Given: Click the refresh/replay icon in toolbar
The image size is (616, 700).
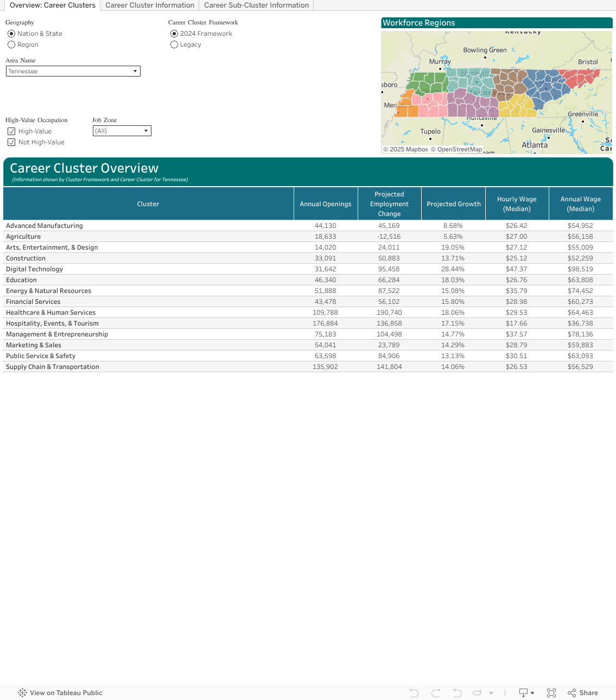Looking at the screenshot, I should click(477, 693).
